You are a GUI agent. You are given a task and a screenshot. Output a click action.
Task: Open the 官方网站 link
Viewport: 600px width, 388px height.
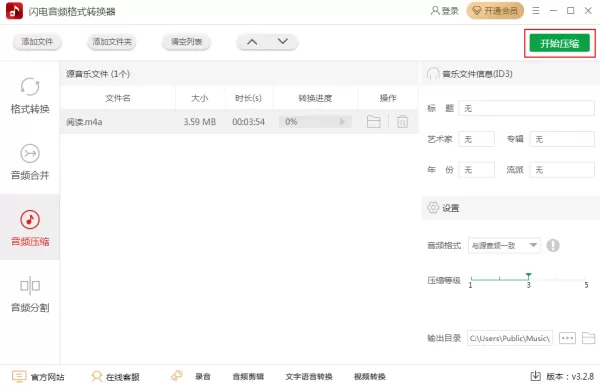pos(38,377)
